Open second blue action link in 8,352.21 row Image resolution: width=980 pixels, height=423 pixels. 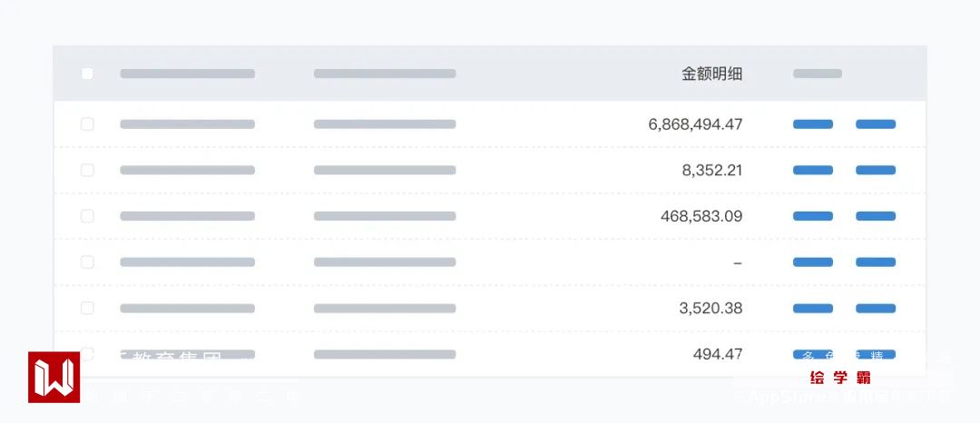click(876, 170)
